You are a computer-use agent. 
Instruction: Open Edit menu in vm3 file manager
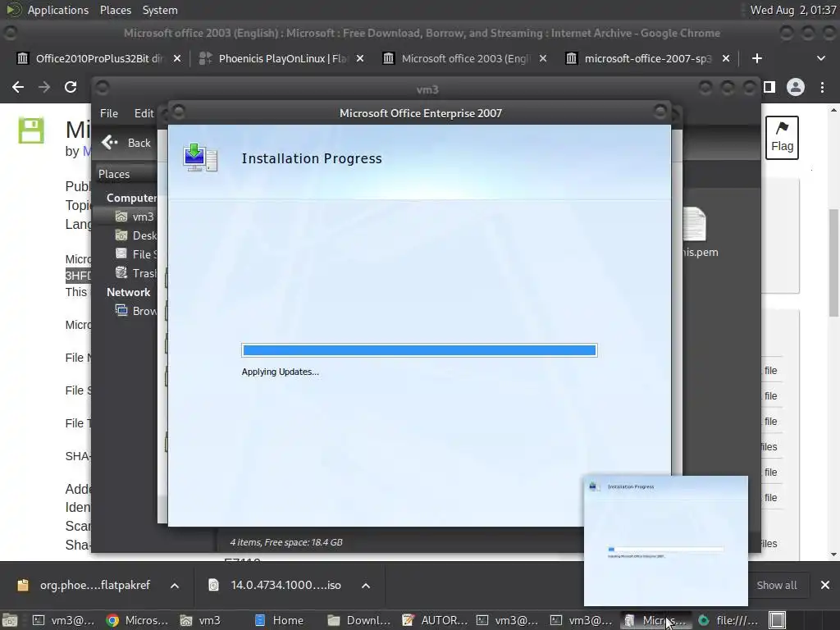(x=144, y=113)
